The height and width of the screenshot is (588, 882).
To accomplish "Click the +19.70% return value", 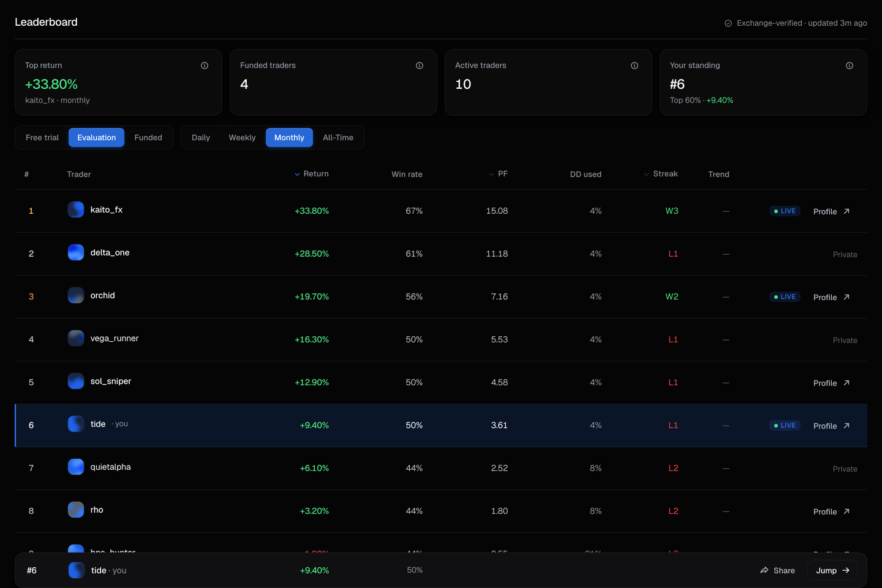I will [312, 296].
